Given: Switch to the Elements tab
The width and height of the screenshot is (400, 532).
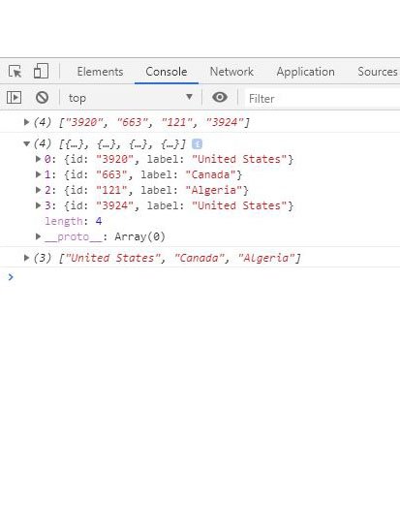Looking at the screenshot, I should coord(100,72).
